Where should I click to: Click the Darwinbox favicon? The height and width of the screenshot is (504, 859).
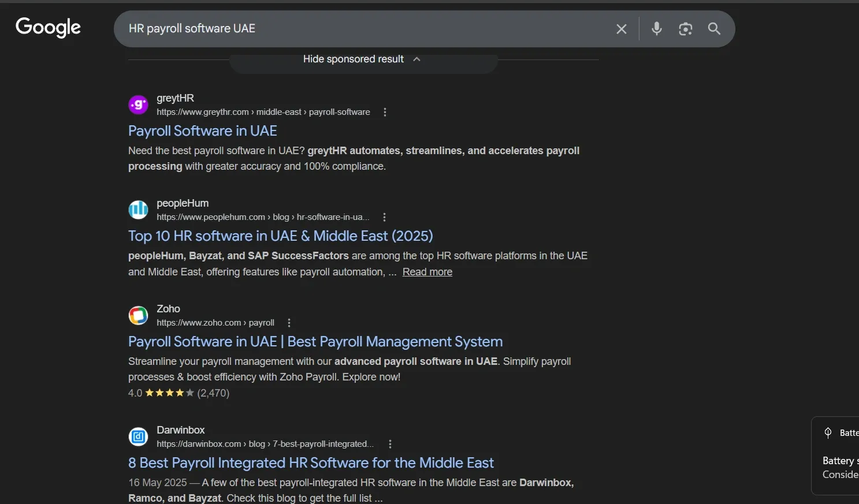click(138, 436)
